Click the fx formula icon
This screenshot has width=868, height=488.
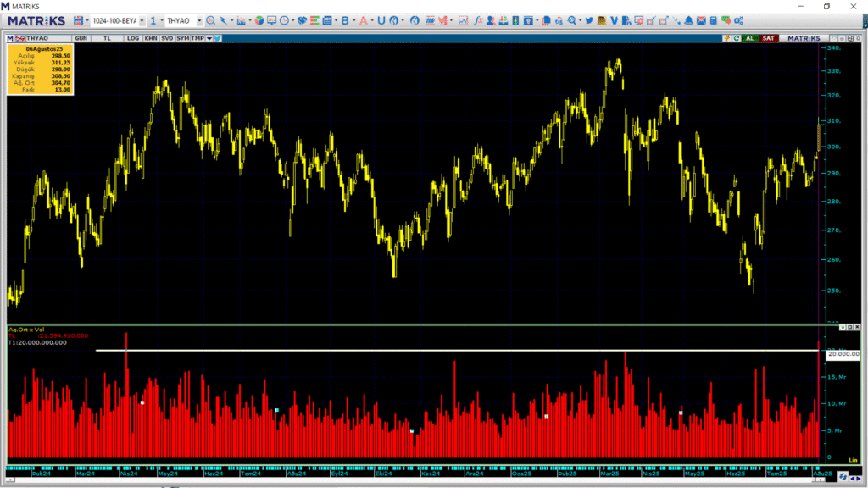[x=479, y=20]
